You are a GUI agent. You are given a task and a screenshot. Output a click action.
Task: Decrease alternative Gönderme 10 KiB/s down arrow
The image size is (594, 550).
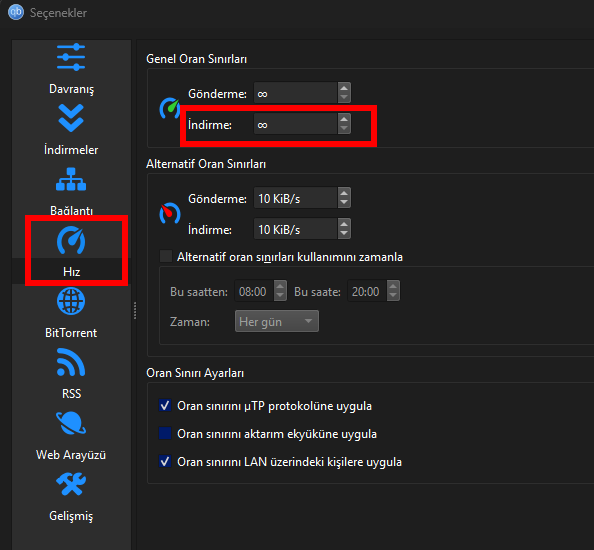(x=344, y=202)
